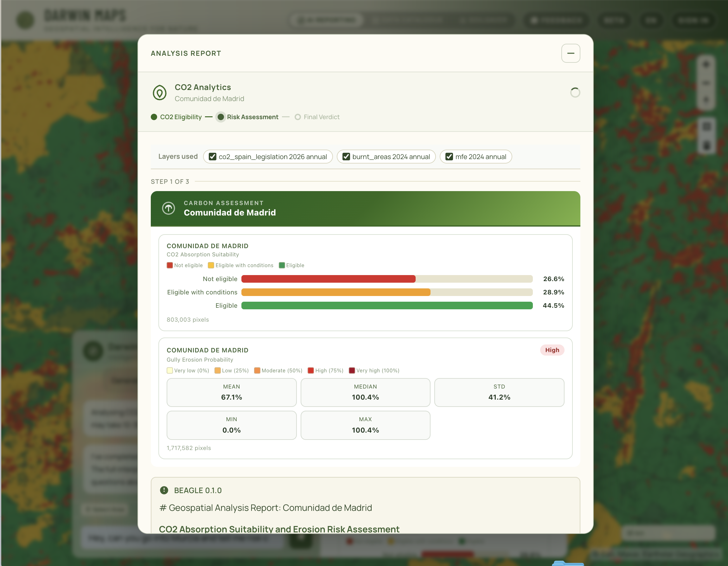728x566 pixels.
Task: Click the MIN 0.0% stat card
Action: (x=232, y=426)
